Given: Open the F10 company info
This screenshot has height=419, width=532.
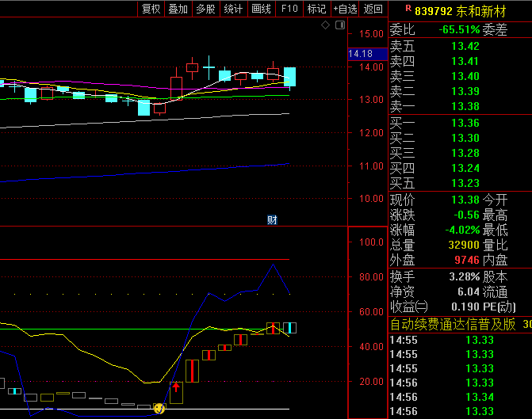Looking at the screenshot, I should tap(289, 9).
